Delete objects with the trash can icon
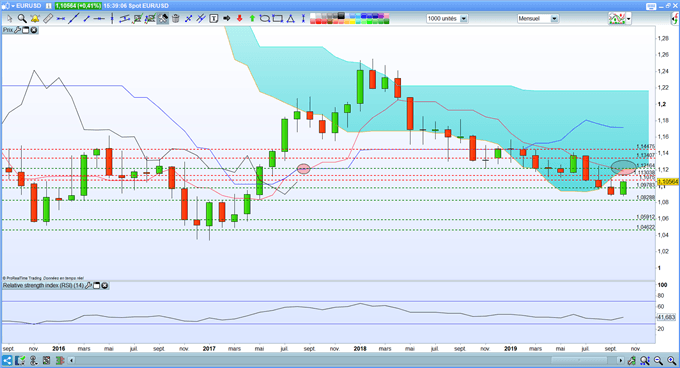The height and width of the screenshot is (368, 680). (x=176, y=19)
